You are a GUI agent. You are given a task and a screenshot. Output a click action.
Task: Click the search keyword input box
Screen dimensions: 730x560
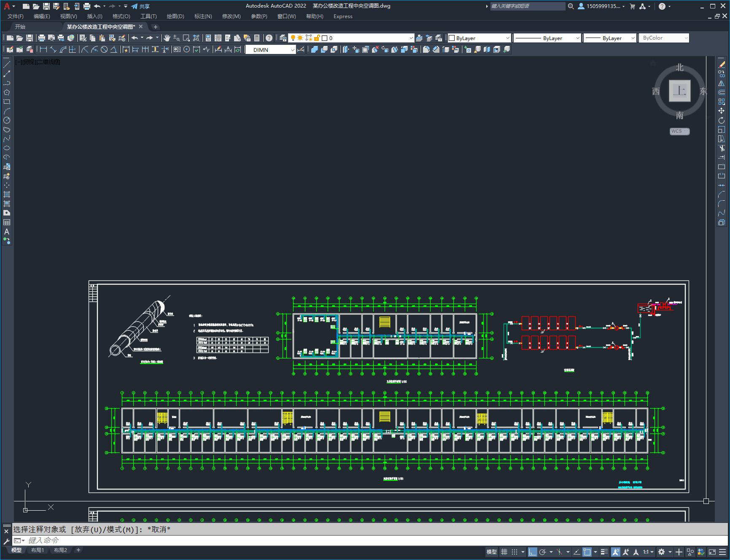pos(528,6)
